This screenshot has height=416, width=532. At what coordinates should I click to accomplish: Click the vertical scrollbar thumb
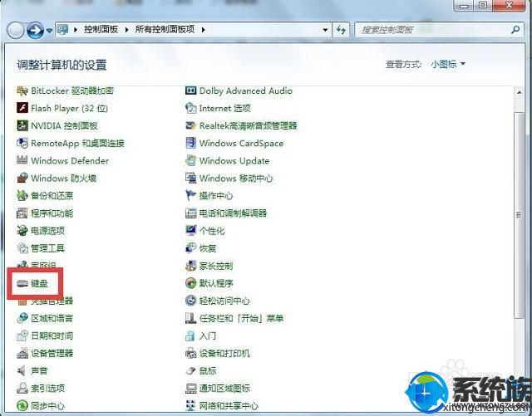coord(519,215)
